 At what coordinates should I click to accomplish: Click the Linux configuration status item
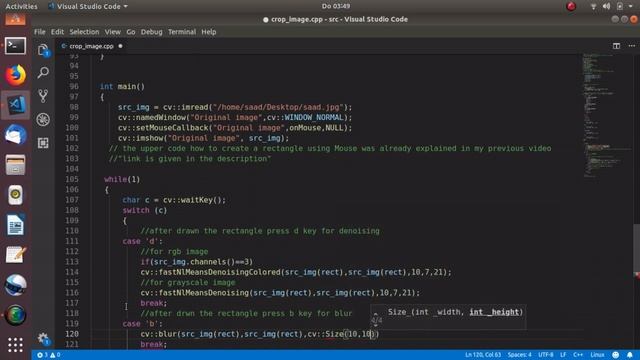click(597, 355)
